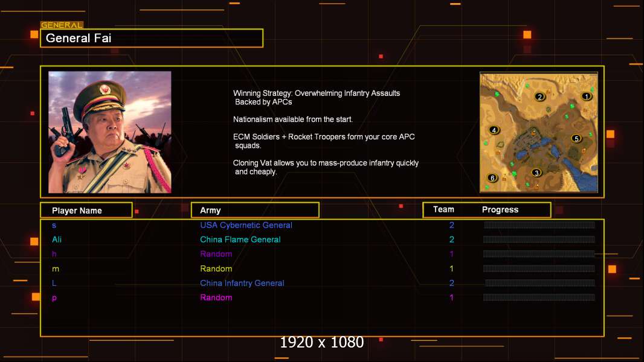This screenshot has height=362, width=644.
Task: Click team number 1 for player h
Action: (452, 254)
